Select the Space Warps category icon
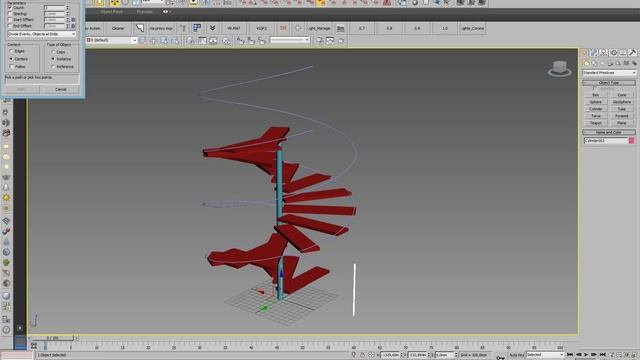 click(626, 63)
